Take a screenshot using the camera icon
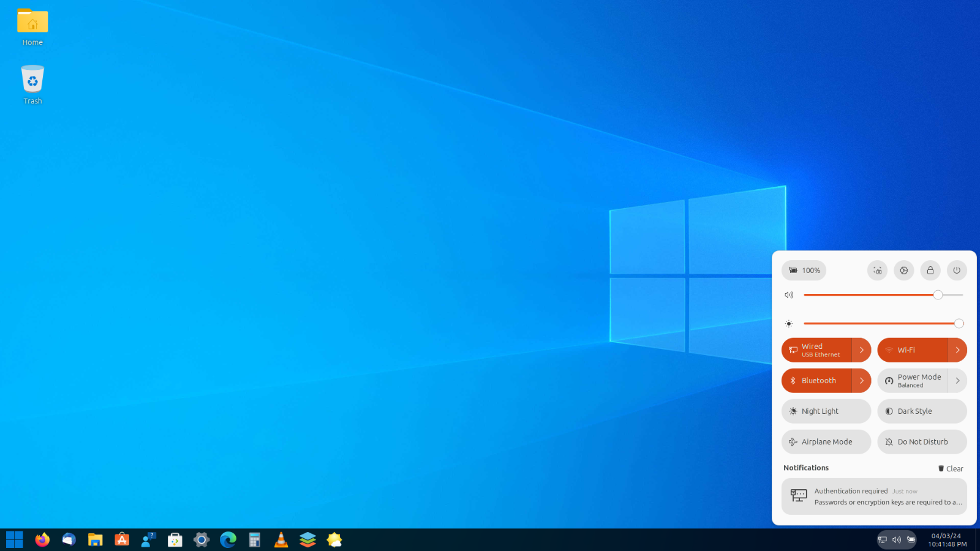The width and height of the screenshot is (980, 551). pyautogui.click(x=877, y=270)
